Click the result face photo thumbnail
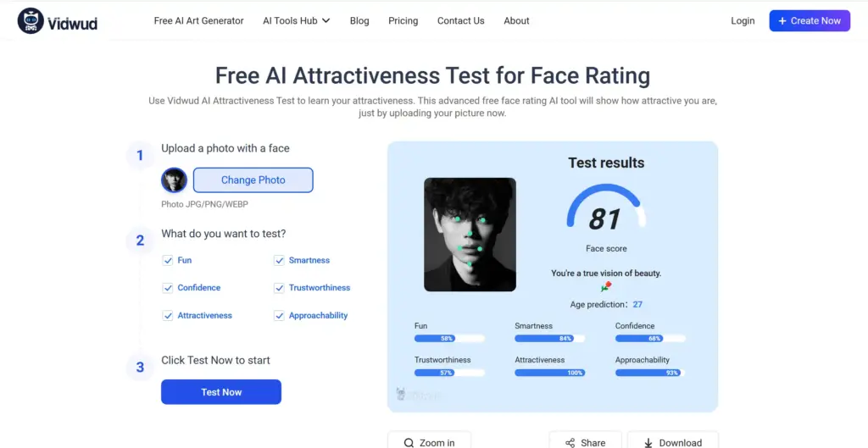The width and height of the screenshot is (868, 448). [470, 235]
